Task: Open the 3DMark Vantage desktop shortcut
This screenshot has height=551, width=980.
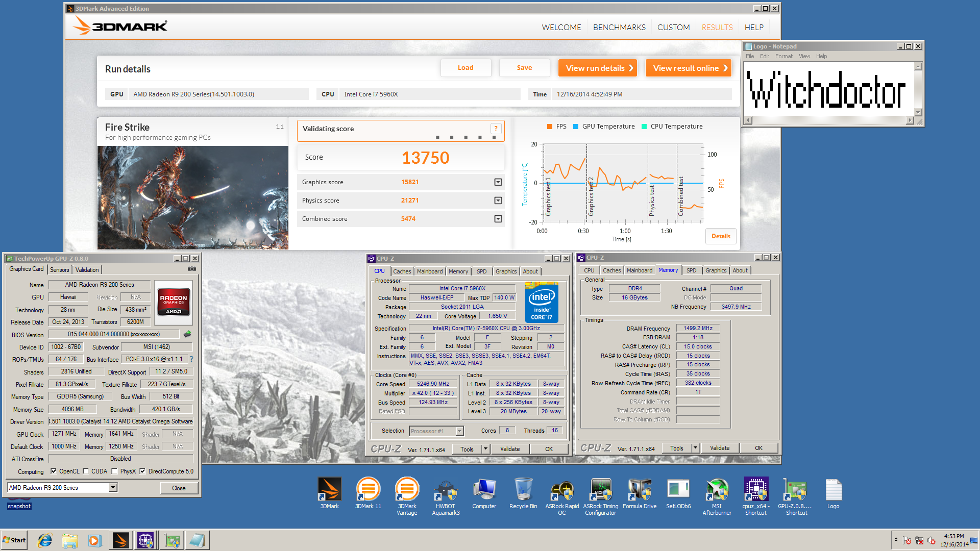Action: click(407, 496)
